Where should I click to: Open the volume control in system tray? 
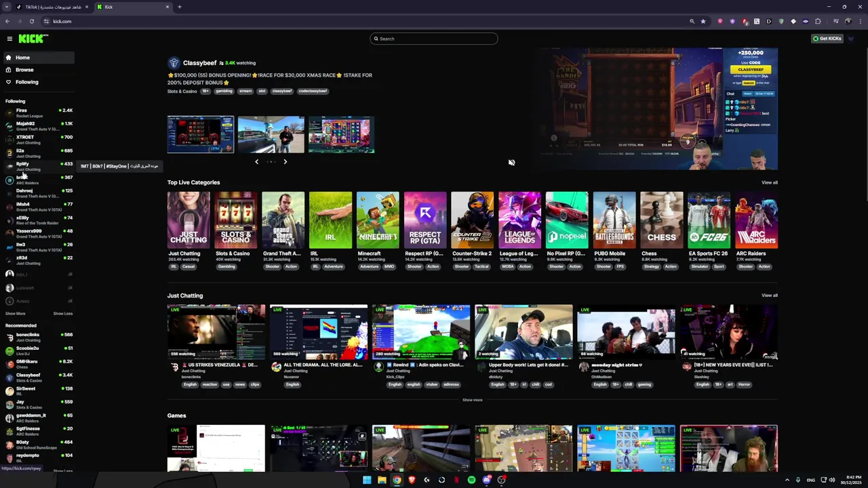832,480
